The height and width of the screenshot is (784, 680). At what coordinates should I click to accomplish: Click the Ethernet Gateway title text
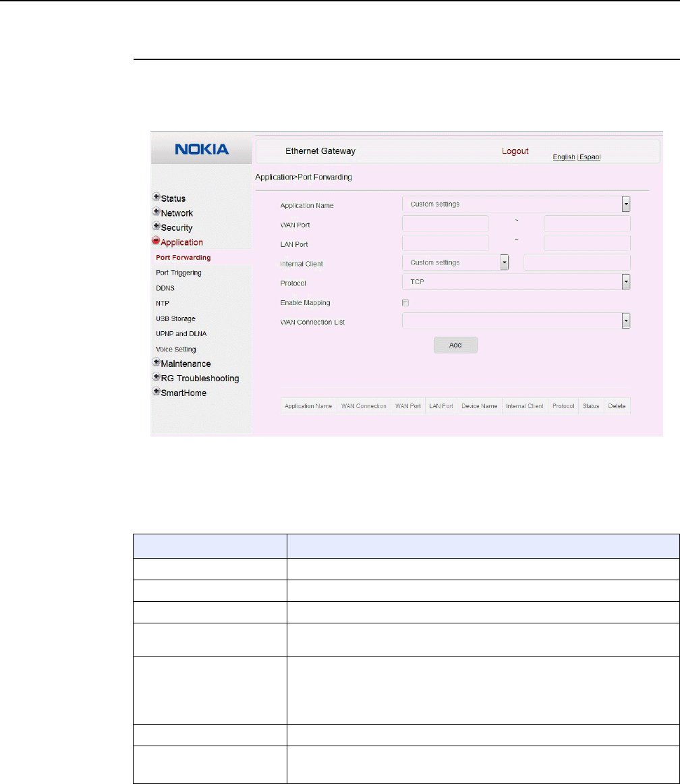click(320, 151)
